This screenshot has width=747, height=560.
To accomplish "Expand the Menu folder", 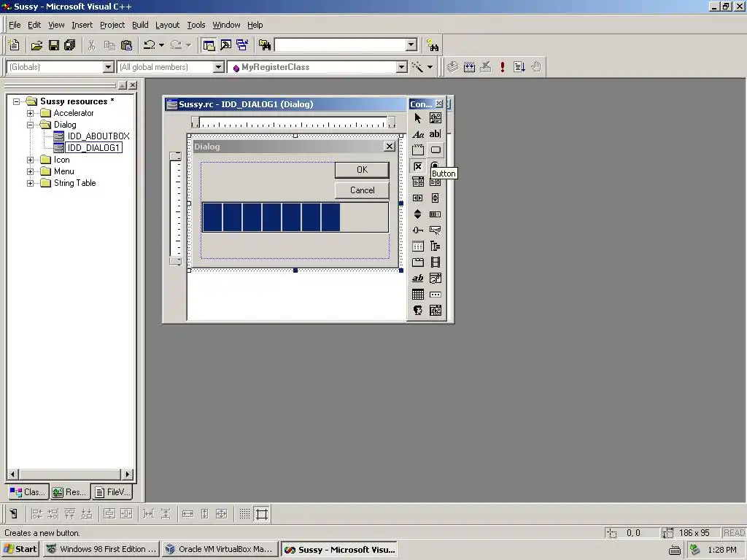I will (x=31, y=171).
